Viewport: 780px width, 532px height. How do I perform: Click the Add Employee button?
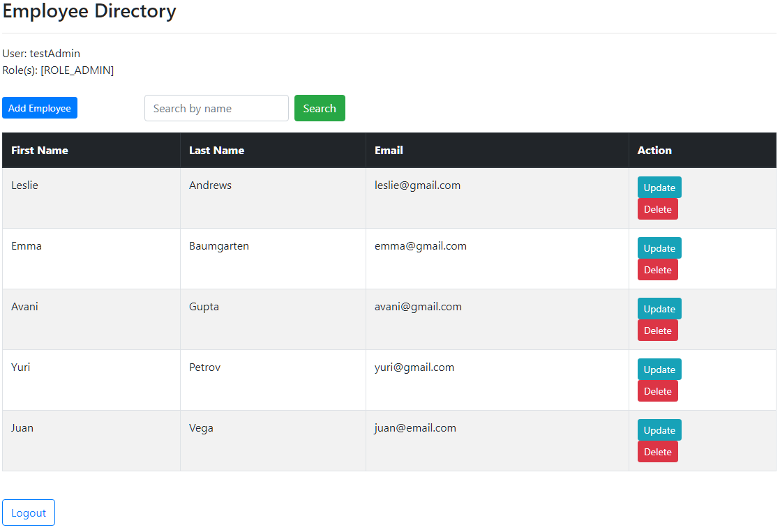[40, 108]
